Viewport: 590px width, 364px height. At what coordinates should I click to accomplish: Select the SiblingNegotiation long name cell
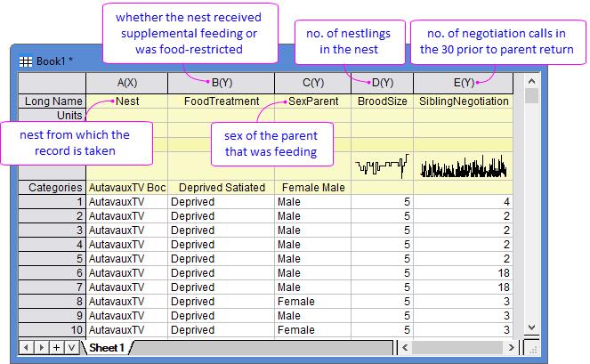(x=464, y=101)
